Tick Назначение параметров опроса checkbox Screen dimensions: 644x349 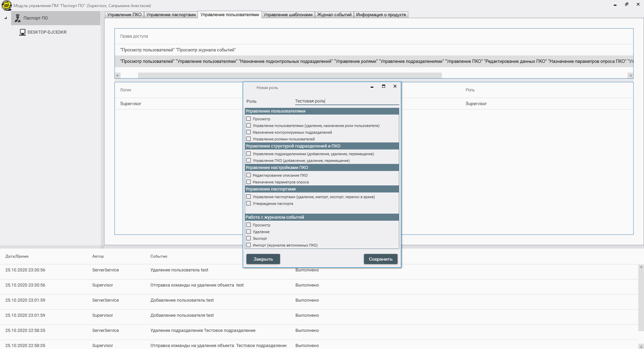click(x=248, y=182)
